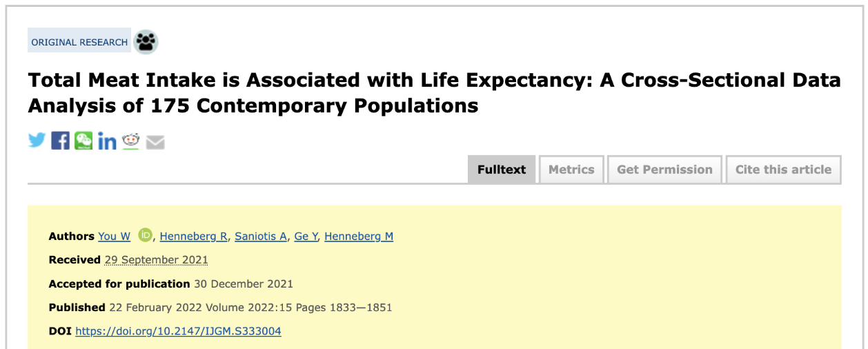Viewport: 868px width, 349px height.
Task: View author Henneberg M profile
Action: click(359, 236)
